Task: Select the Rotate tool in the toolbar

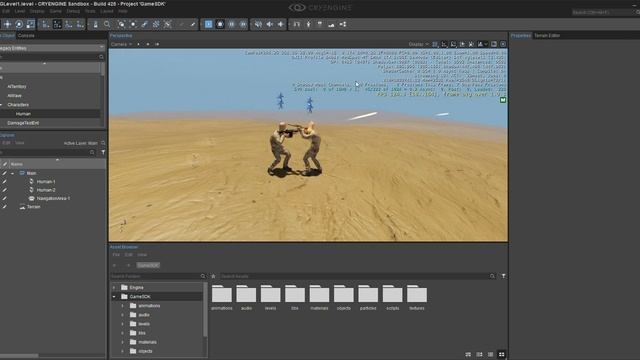Action: click(19, 24)
